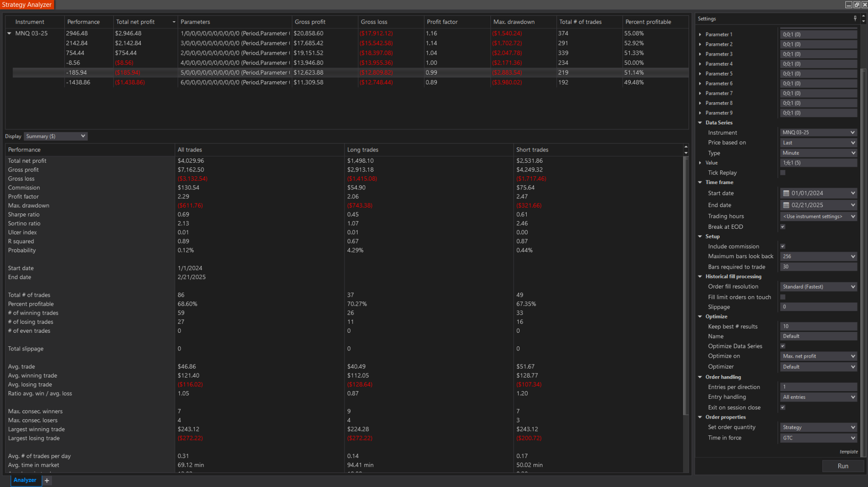Click the Slippage input field
Screen dimensions: 868x487
[x=819, y=307]
